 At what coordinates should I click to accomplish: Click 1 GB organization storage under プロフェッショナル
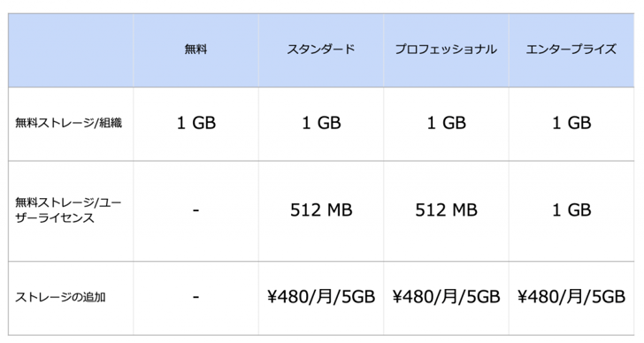click(x=447, y=123)
